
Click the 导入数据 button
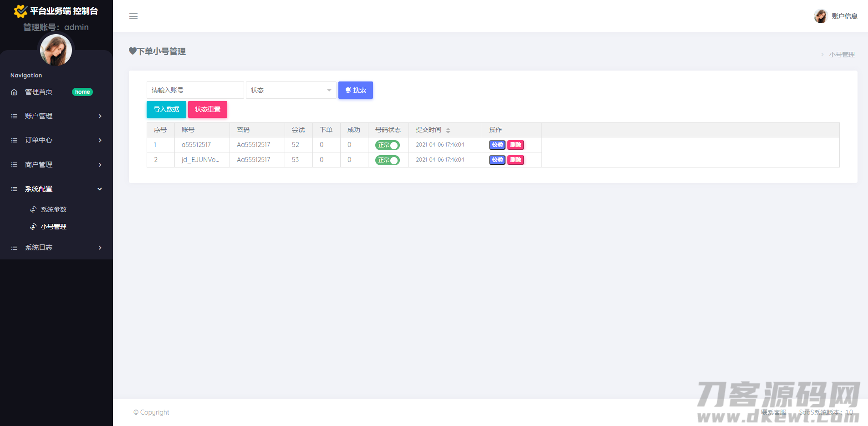[x=166, y=109]
